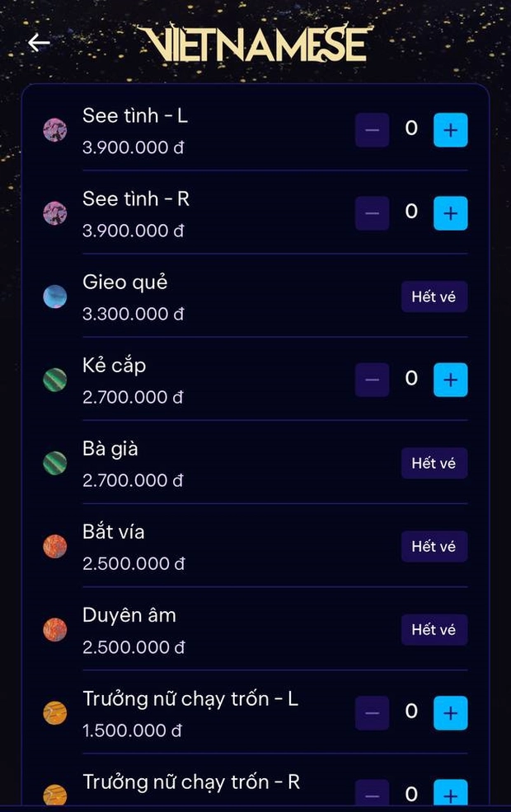
Task: Add one See tình - R ticket
Action: (450, 213)
